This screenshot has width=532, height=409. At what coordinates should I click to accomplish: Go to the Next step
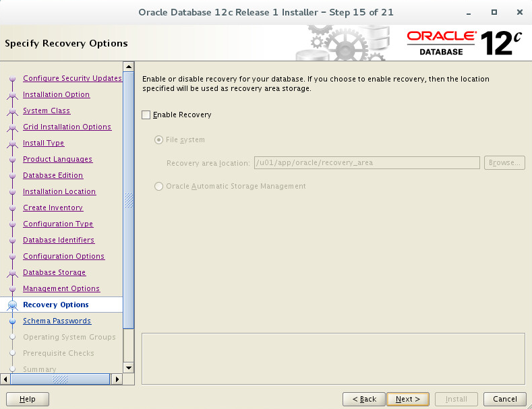pos(408,399)
